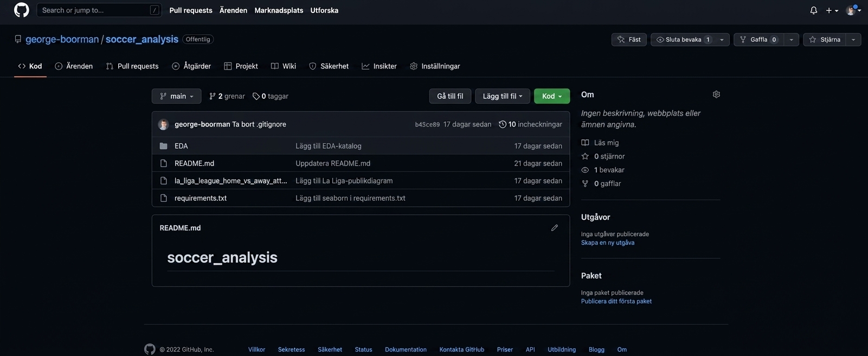Image resolution: width=868 pixels, height=356 pixels.
Task: View the 1 bevakar watchers
Action: (x=604, y=170)
